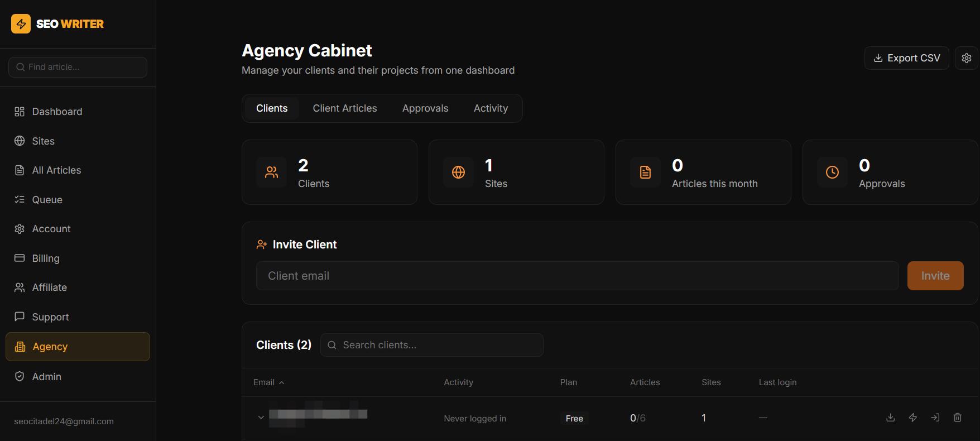
Task: Delete the client using the trash icon
Action: pyautogui.click(x=958, y=418)
